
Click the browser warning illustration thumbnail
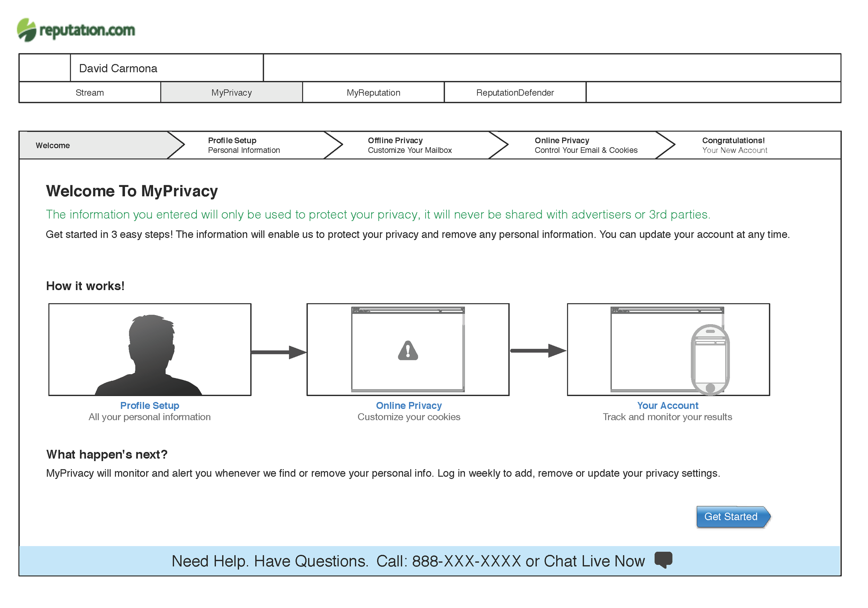[408, 350]
